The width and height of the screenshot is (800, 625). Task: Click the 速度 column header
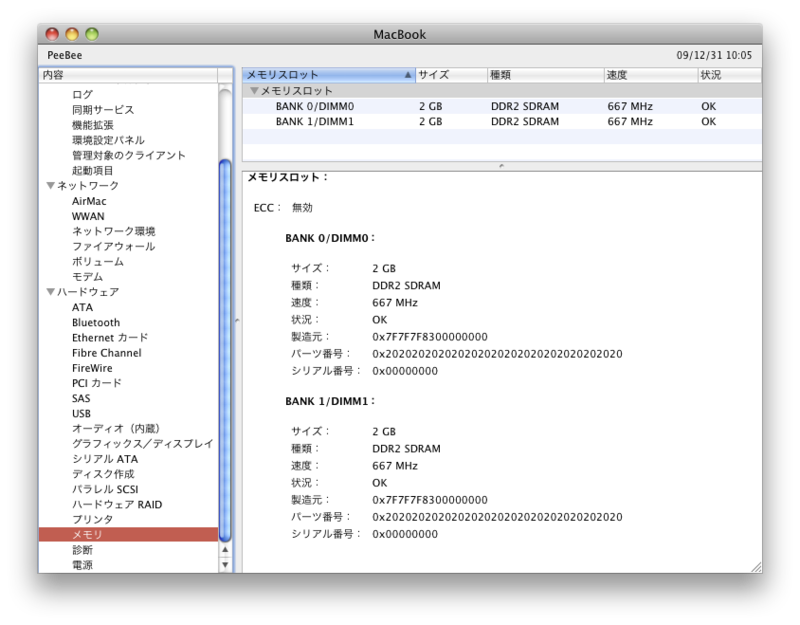click(x=651, y=75)
